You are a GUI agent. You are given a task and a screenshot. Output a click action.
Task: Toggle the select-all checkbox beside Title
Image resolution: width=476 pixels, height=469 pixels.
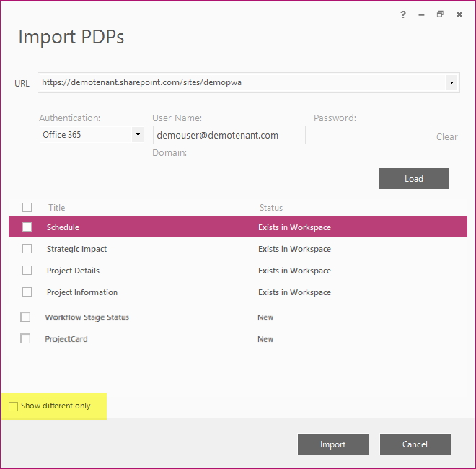coord(27,208)
